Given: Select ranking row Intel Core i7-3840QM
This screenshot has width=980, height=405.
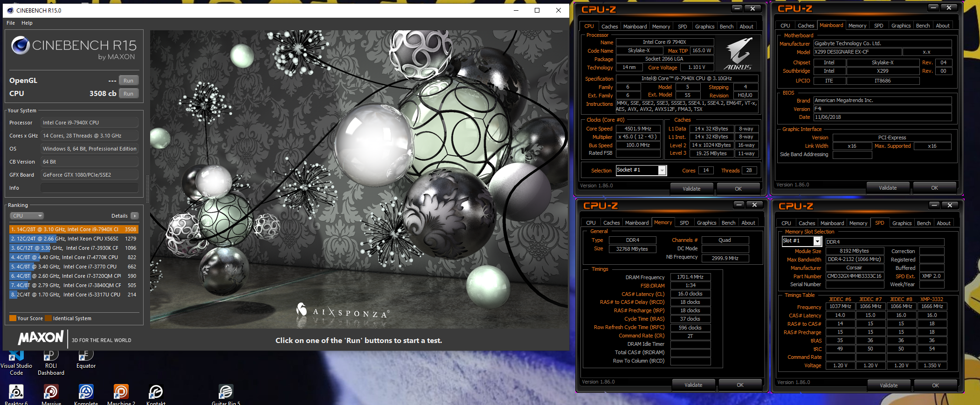Looking at the screenshot, I should pyautogui.click(x=74, y=285).
